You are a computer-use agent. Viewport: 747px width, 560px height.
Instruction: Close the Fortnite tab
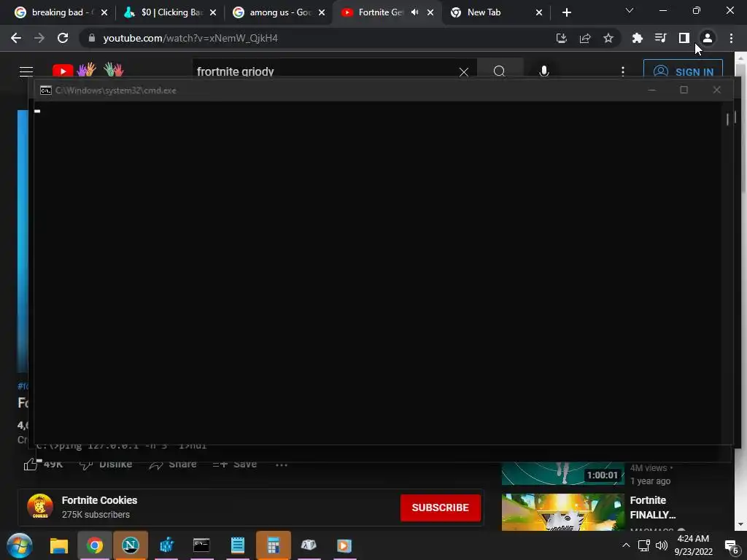[x=430, y=13]
